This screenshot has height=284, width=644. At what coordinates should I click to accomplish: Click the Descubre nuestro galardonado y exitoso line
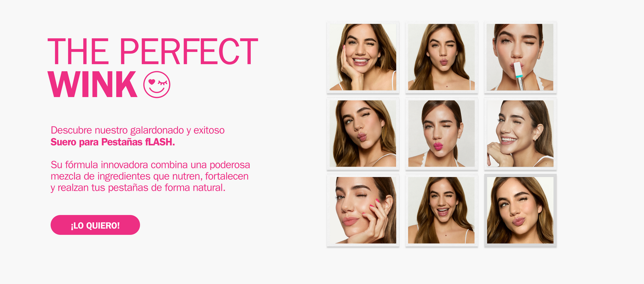pos(138,130)
